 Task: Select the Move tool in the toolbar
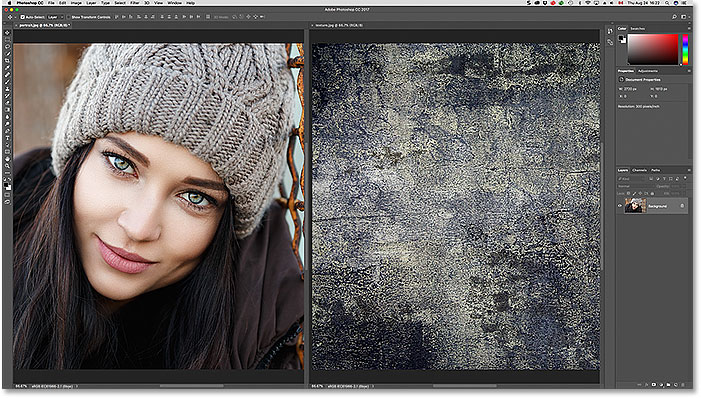7,33
